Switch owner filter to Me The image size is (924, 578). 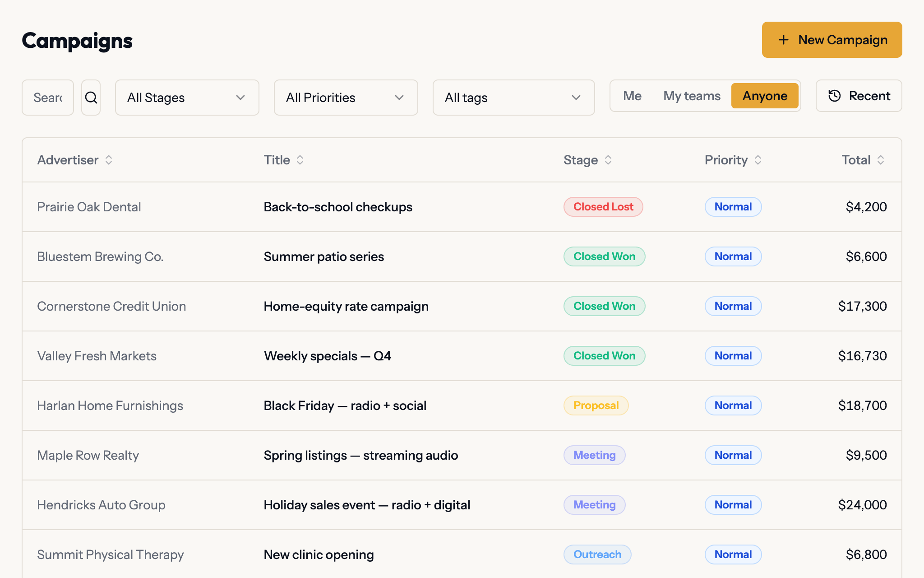tap(632, 96)
